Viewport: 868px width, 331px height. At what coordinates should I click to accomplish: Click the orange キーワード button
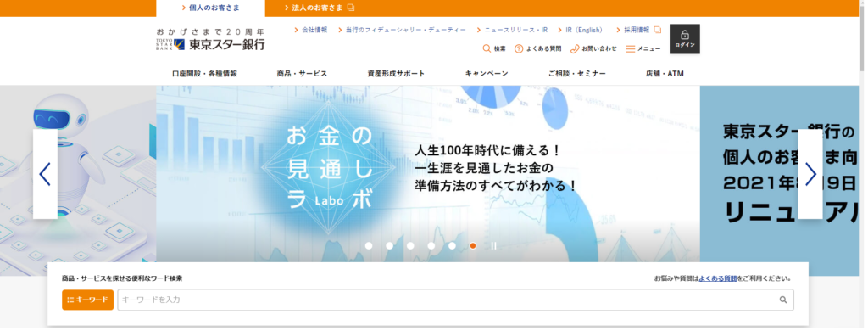[87, 300]
